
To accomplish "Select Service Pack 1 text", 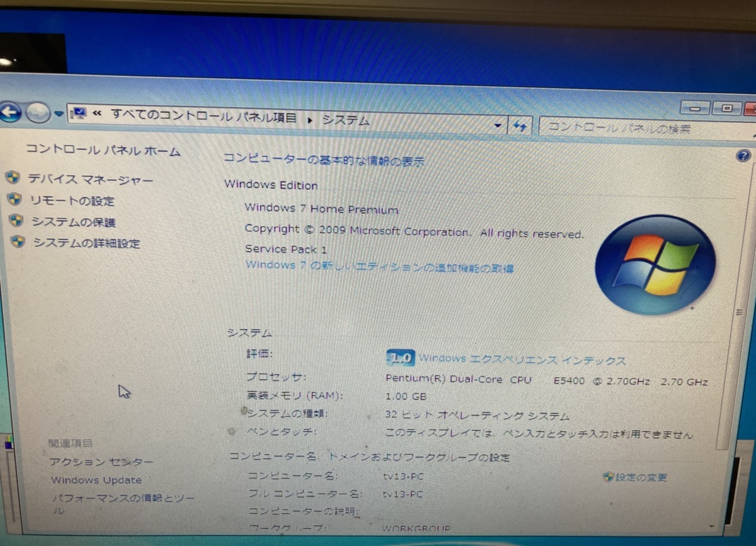I will pyautogui.click(x=286, y=249).
